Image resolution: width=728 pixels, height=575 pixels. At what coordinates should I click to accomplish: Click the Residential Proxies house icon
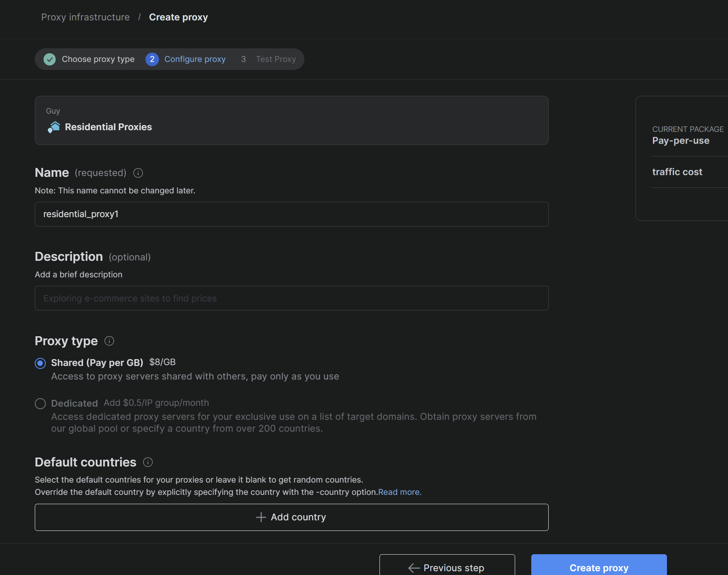pyautogui.click(x=54, y=127)
